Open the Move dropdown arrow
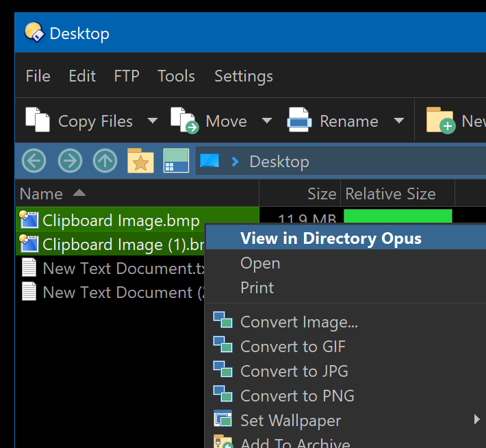 coord(267,121)
